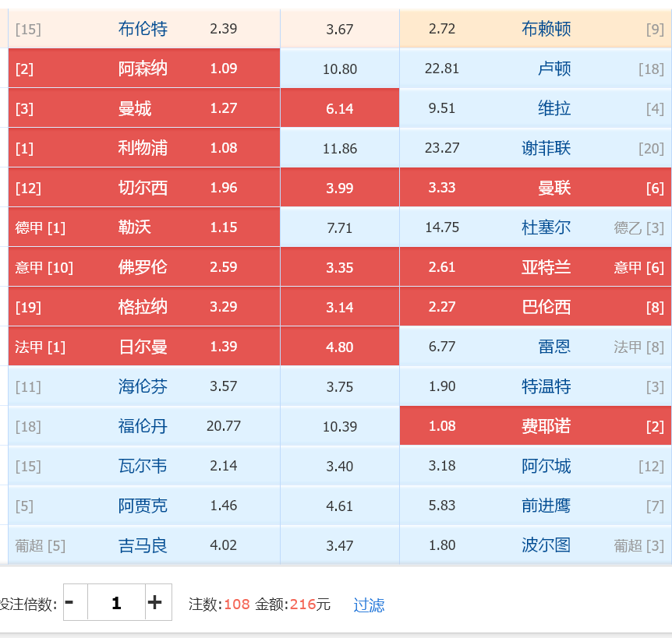Select draw odds 4.61 for 阿贾克 match

coord(340,506)
